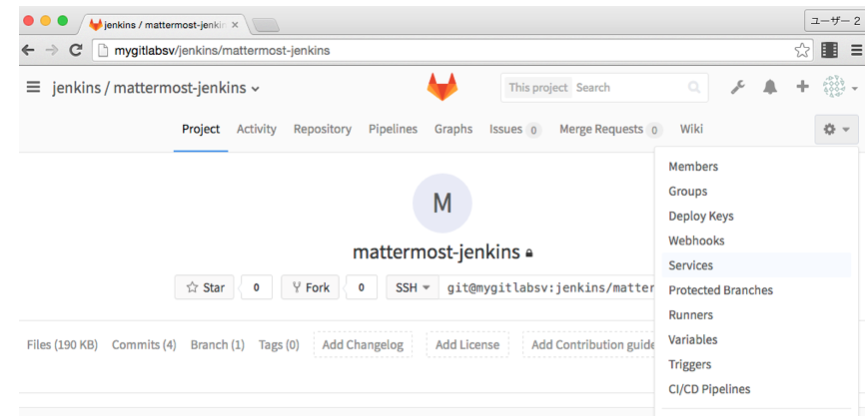
Task: Click Add License button
Action: [x=467, y=345]
